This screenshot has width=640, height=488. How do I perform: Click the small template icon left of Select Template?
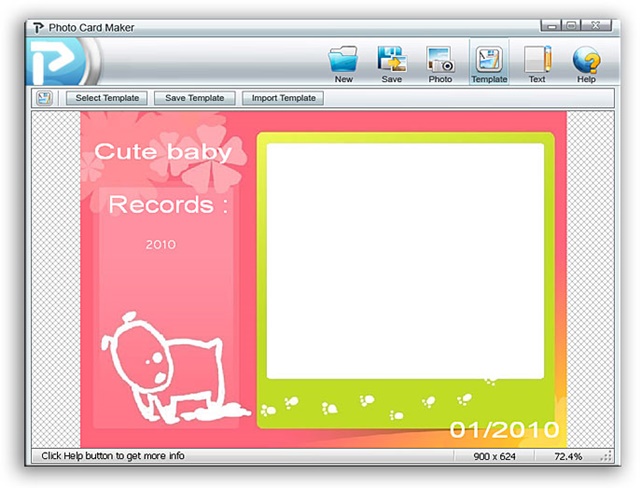coord(44,98)
